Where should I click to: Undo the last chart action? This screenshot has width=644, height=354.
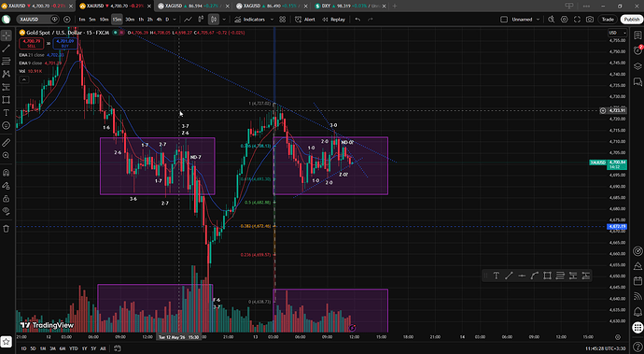pos(357,20)
